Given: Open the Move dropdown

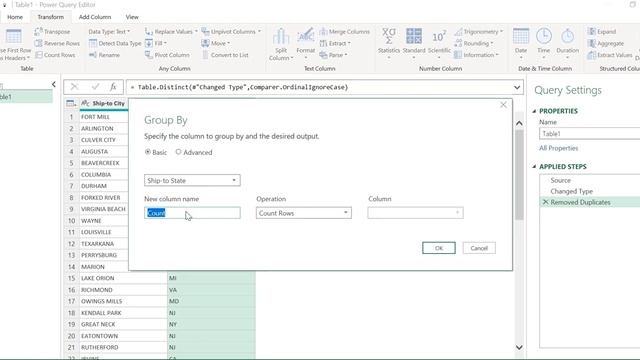Looking at the screenshot, I should 216,43.
